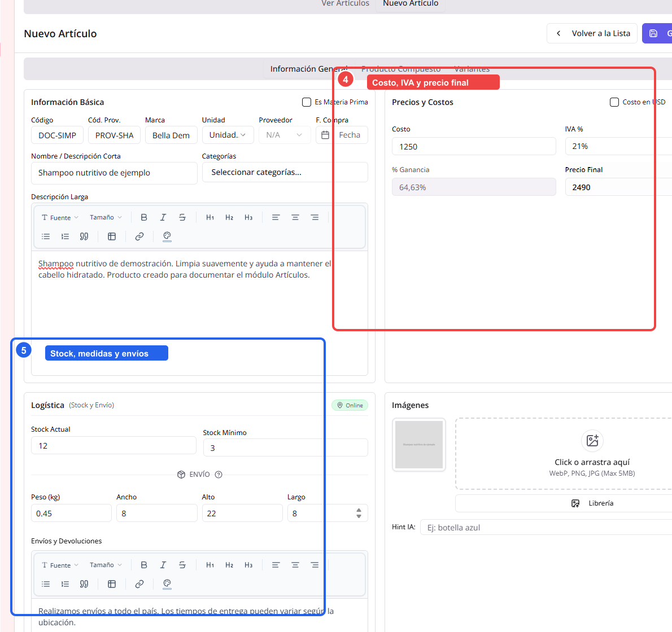Open text color palette in Descripción Larga
Image resolution: width=672 pixels, height=632 pixels.
point(167,236)
